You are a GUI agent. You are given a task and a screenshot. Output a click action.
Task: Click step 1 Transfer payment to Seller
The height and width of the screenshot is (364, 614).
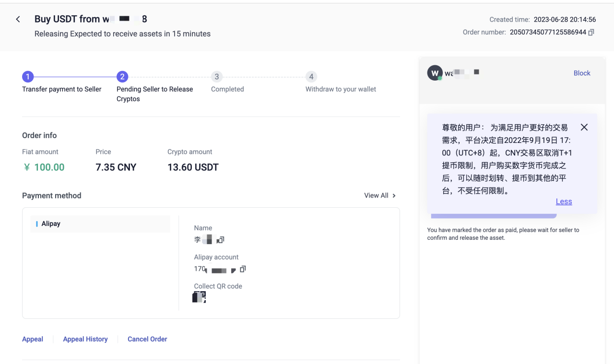pos(28,77)
